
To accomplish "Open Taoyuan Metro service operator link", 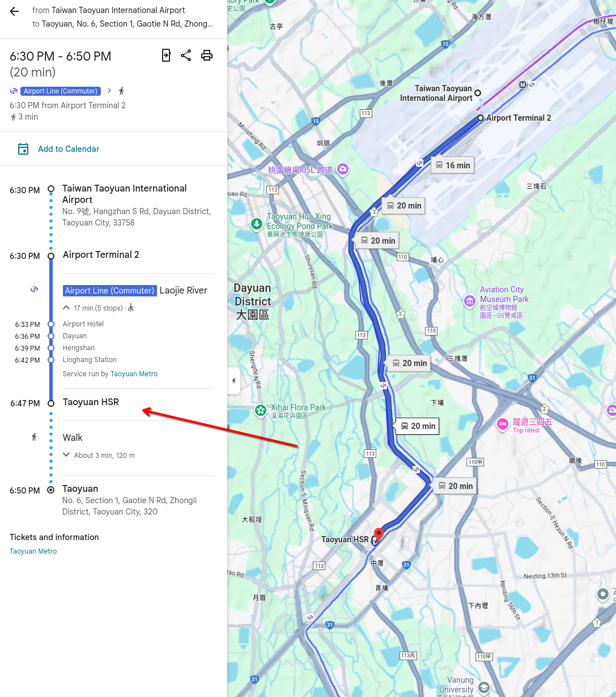I will pyautogui.click(x=134, y=374).
